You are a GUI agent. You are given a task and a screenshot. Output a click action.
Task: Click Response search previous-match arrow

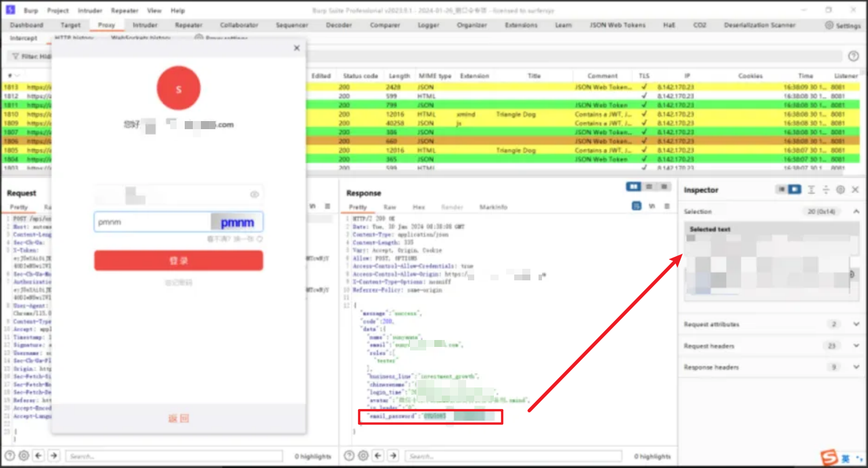(x=378, y=456)
